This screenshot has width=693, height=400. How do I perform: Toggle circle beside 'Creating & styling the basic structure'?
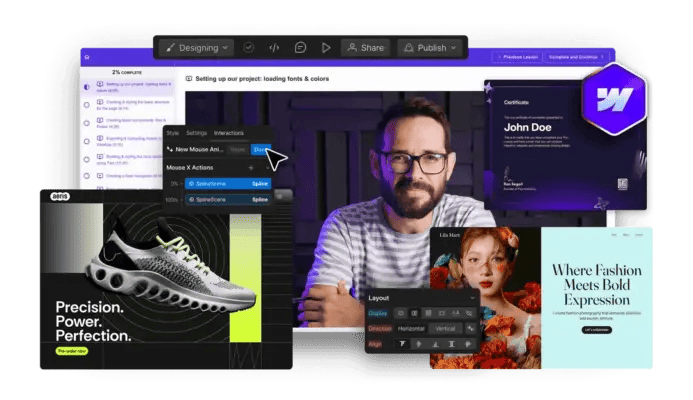click(x=87, y=105)
